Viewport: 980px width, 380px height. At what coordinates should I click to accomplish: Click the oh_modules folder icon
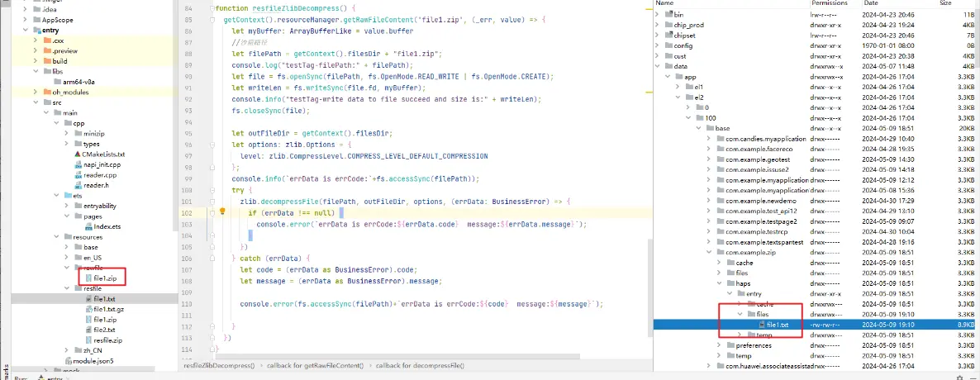(47, 93)
